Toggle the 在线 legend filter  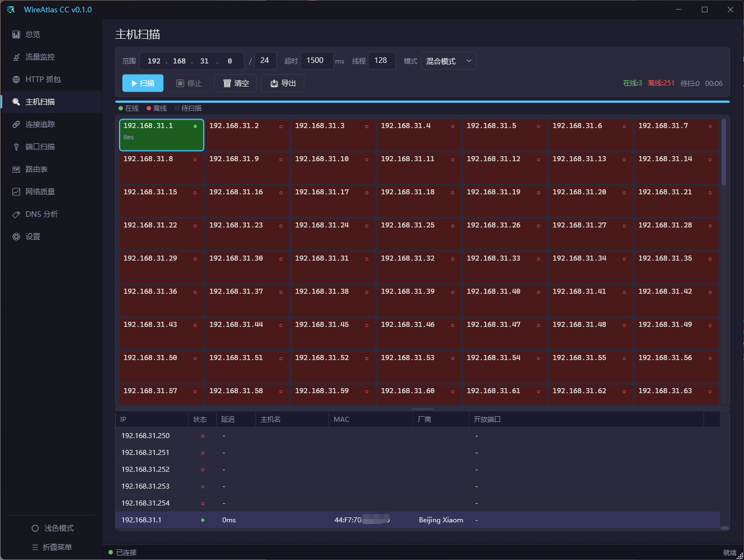[129, 108]
